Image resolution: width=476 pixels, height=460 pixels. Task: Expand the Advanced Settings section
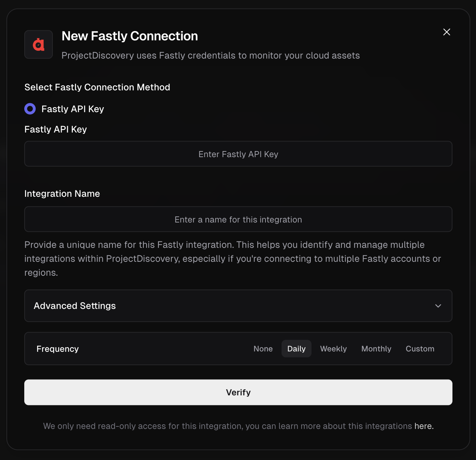click(238, 306)
